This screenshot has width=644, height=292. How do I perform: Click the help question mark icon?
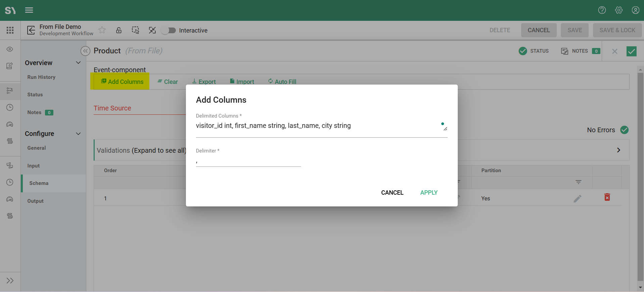coord(602,10)
